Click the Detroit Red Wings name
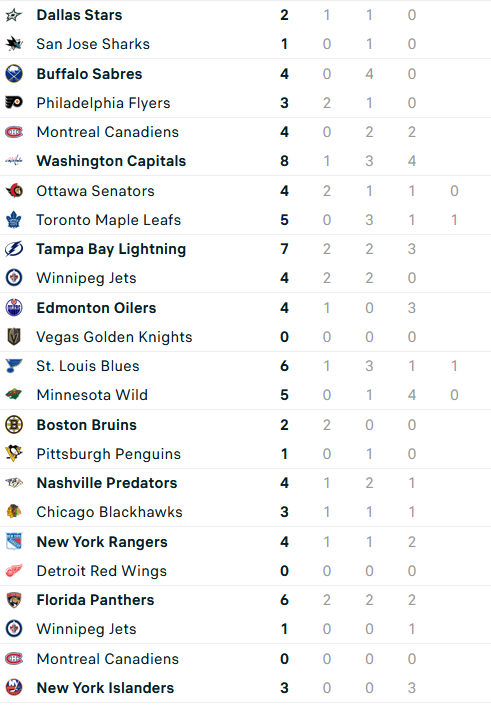Image resolution: width=491 pixels, height=705 pixels. [102, 571]
